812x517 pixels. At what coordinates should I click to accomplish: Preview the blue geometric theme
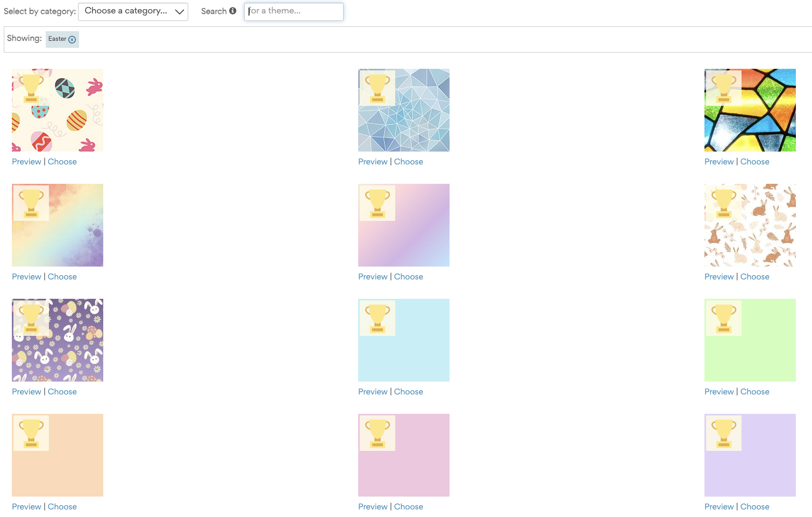tap(373, 161)
